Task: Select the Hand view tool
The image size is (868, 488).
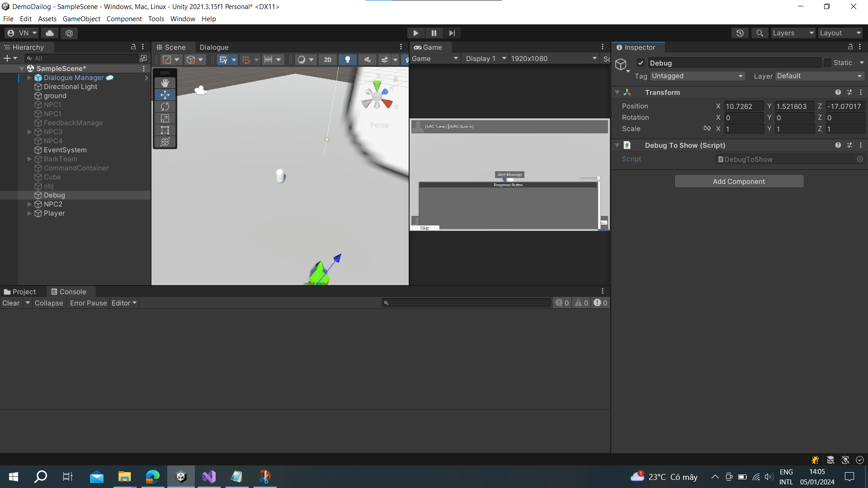Action: (x=165, y=83)
